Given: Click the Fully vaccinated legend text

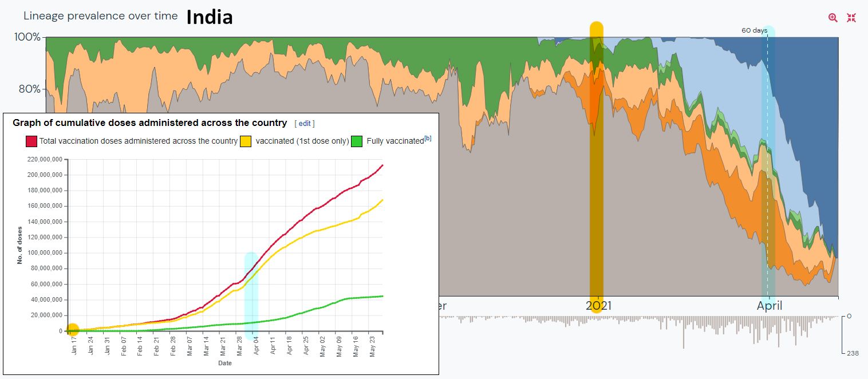Looking at the screenshot, I should pos(394,141).
